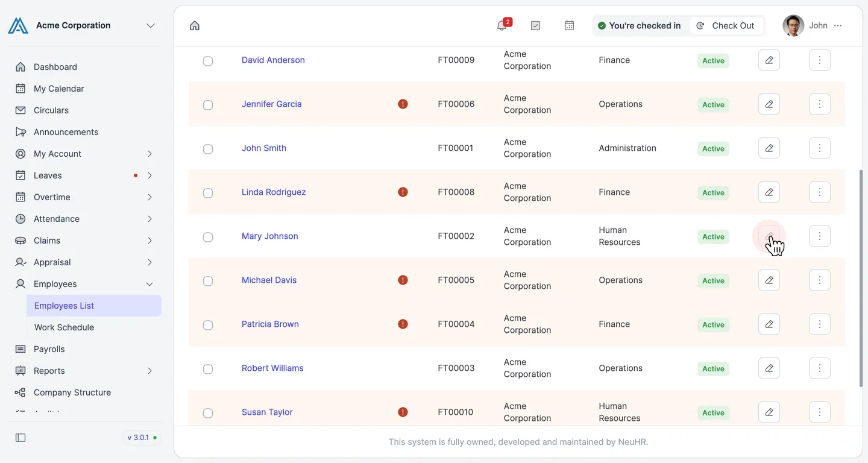Collapse Employees submenu
This screenshot has width=868, height=463.
[149, 284]
